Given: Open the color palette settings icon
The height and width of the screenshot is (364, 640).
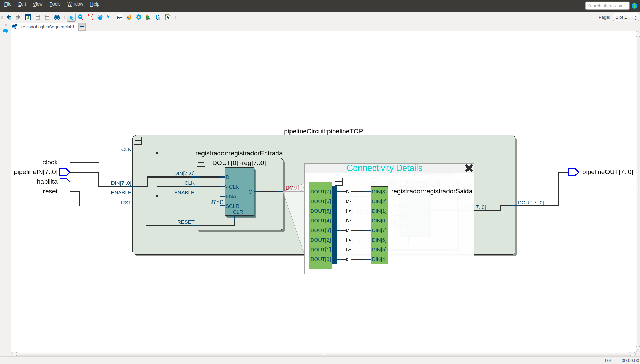Looking at the screenshot, I should pos(129,17).
